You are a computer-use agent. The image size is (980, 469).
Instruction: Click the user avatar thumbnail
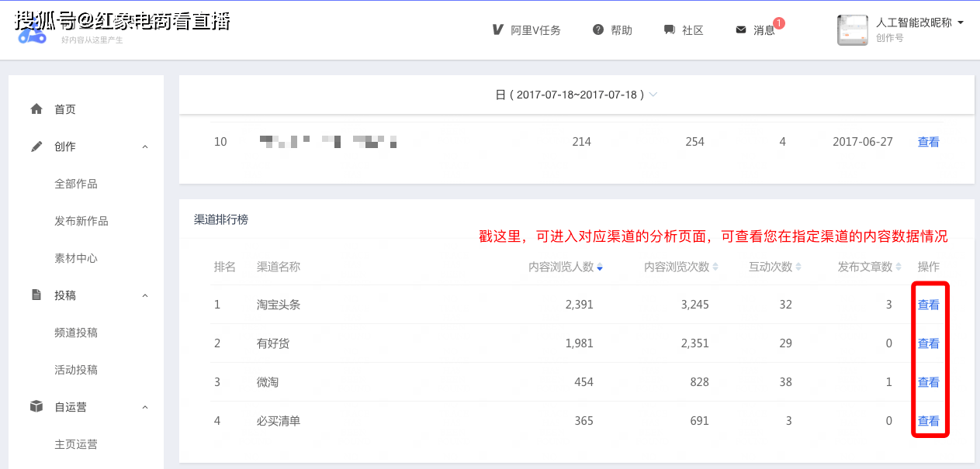point(852,30)
